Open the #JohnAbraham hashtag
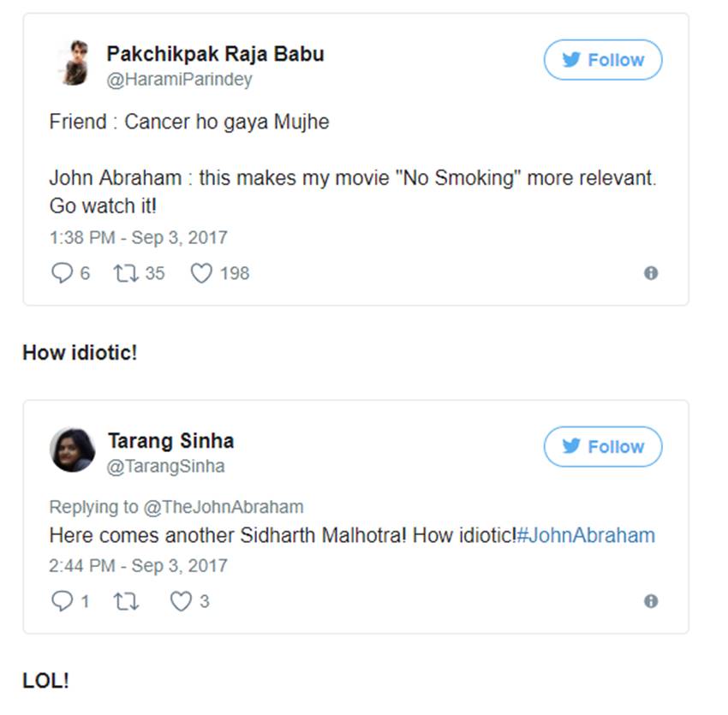728x715 pixels. click(587, 535)
